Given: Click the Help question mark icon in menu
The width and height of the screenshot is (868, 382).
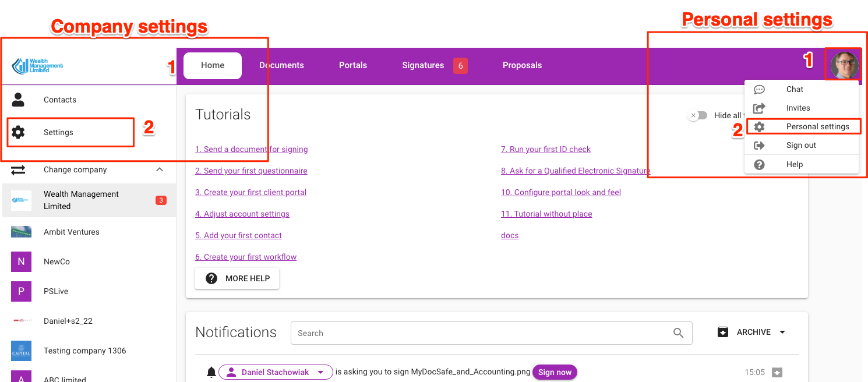Looking at the screenshot, I should coord(759,164).
